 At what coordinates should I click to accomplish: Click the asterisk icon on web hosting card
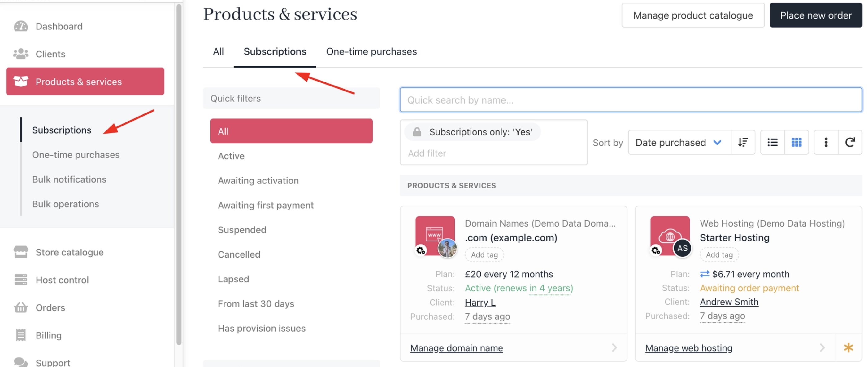[x=848, y=347]
